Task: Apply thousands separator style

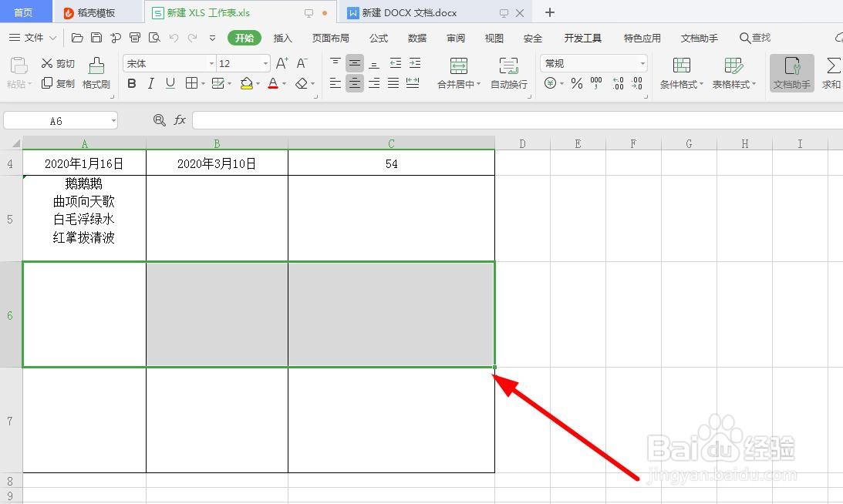Action: coord(596,83)
